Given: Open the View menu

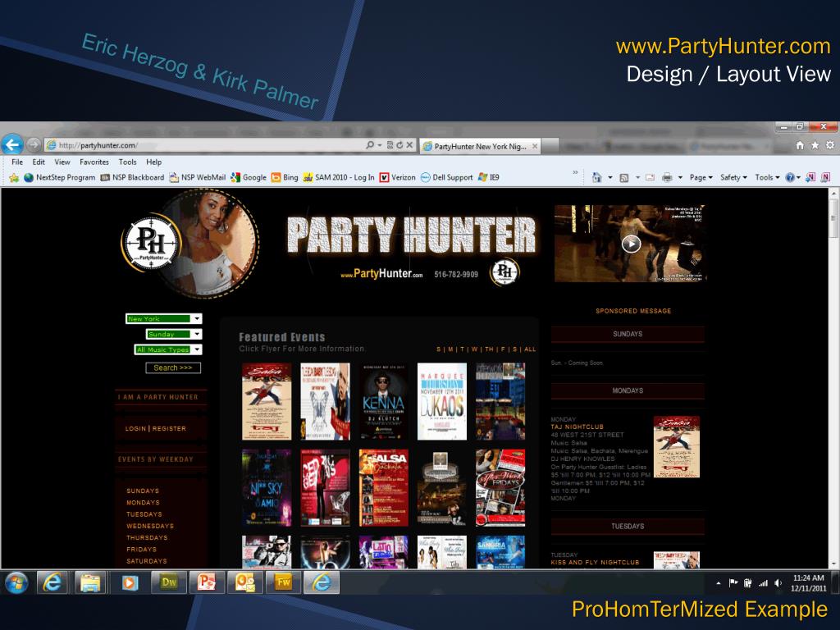Looking at the screenshot, I should click(62, 162).
